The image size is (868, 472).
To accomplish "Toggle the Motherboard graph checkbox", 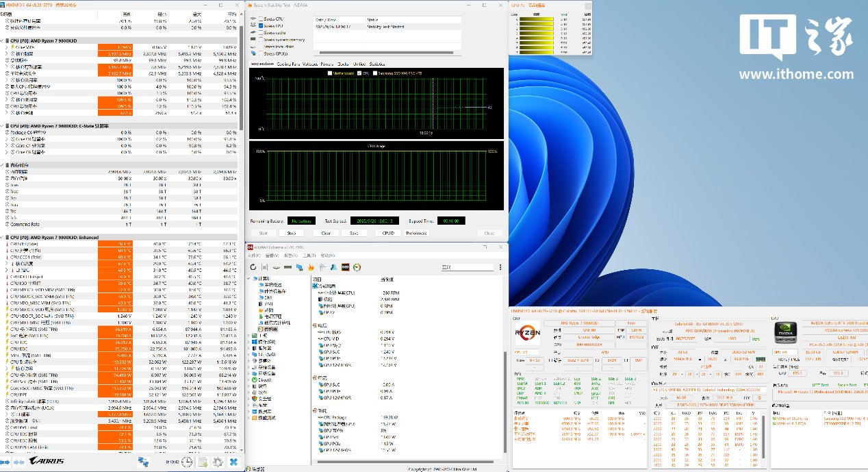I will 330,72.
